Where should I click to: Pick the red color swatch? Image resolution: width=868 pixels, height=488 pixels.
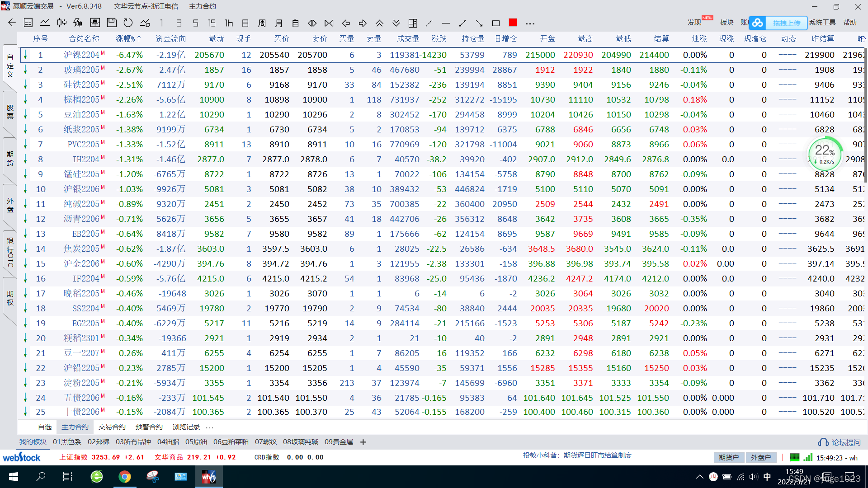513,22
